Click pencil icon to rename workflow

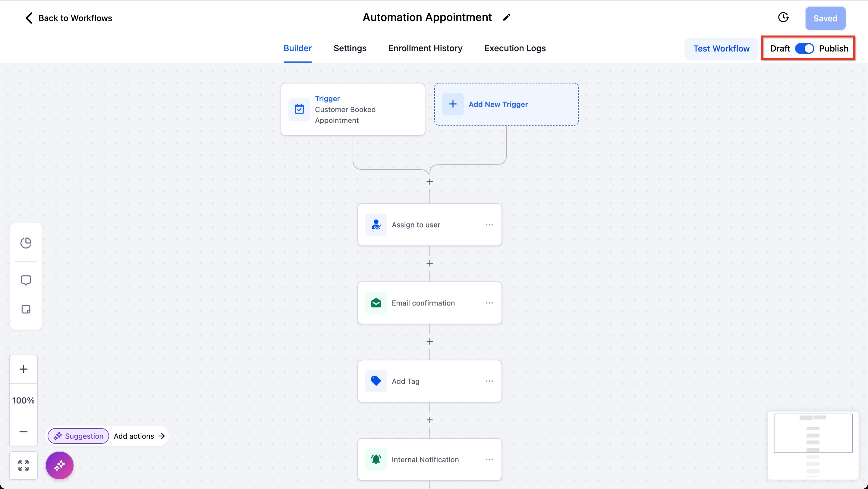(x=506, y=17)
